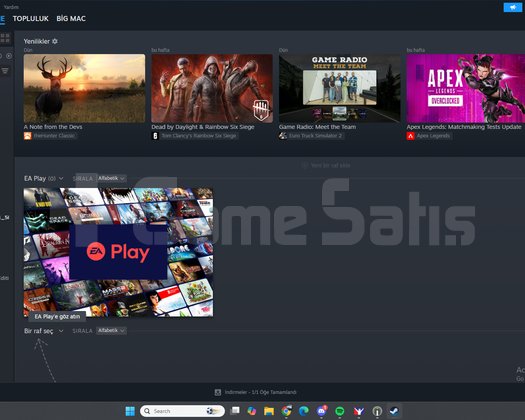Click Apex Legends game name link
Screen dimensions: 525x420
coord(433,136)
